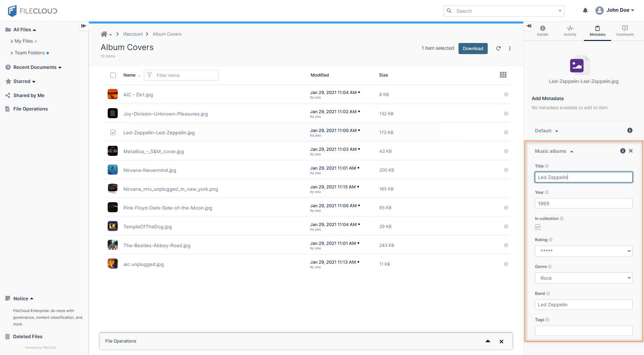Image resolution: width=644 pixels, height=355 pixels.
Task: Switch to the Details tab
Action: click(x=543, y=31)
